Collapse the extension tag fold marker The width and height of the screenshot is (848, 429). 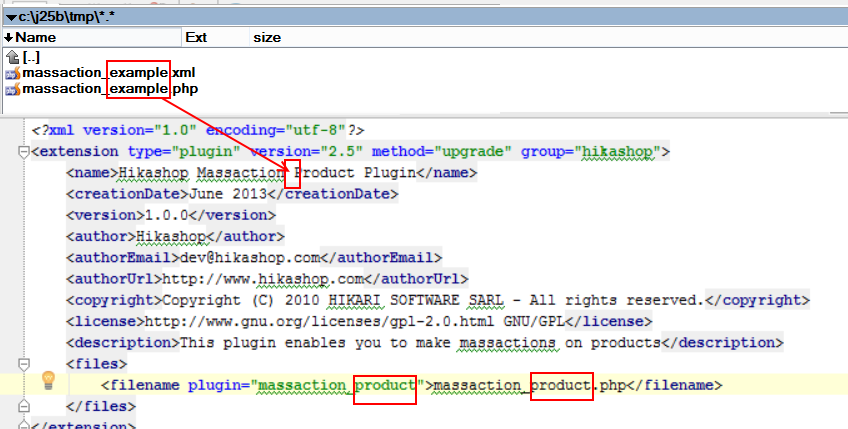click(24, 152)
